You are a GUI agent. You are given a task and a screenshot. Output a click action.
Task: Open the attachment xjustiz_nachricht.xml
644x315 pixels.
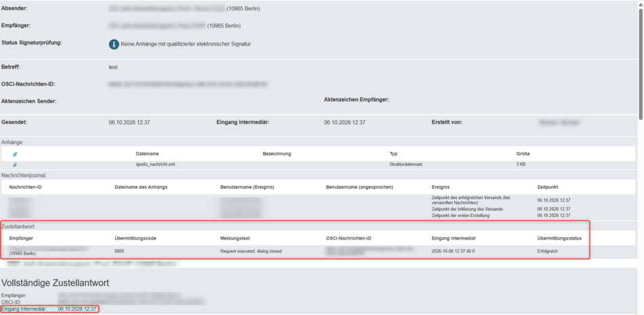(156, 164)
